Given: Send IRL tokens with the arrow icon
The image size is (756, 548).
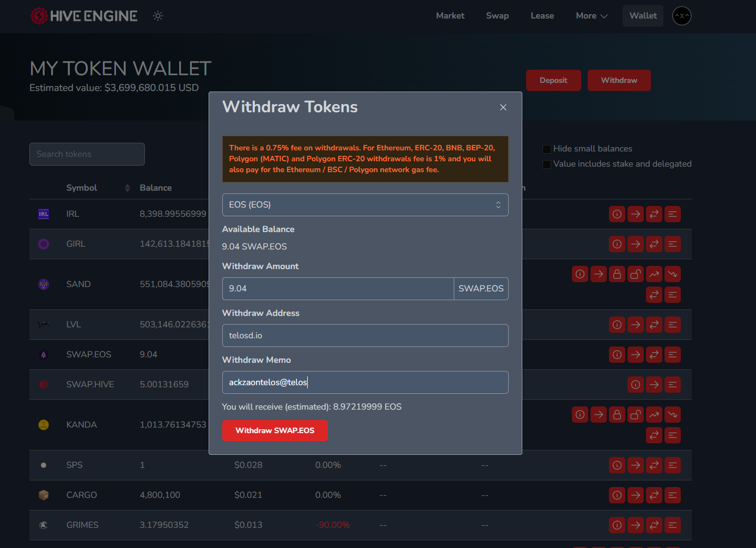Looking at the screenshot, I should point(636,214).
